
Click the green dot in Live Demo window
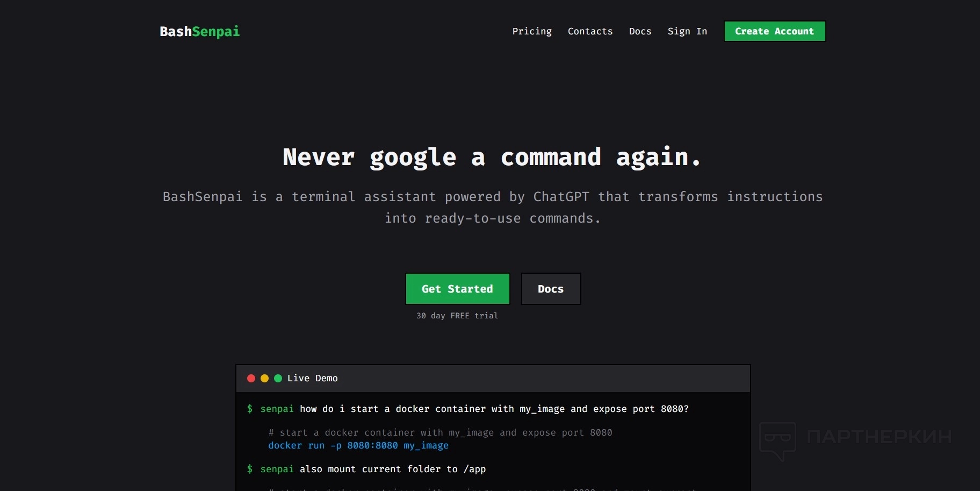coord(278,379)
